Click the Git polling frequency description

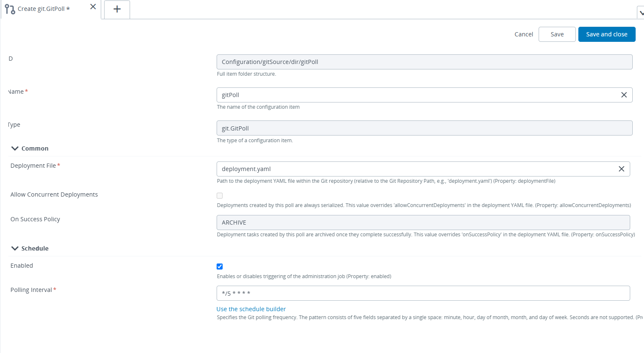click(x=430, y=317)
